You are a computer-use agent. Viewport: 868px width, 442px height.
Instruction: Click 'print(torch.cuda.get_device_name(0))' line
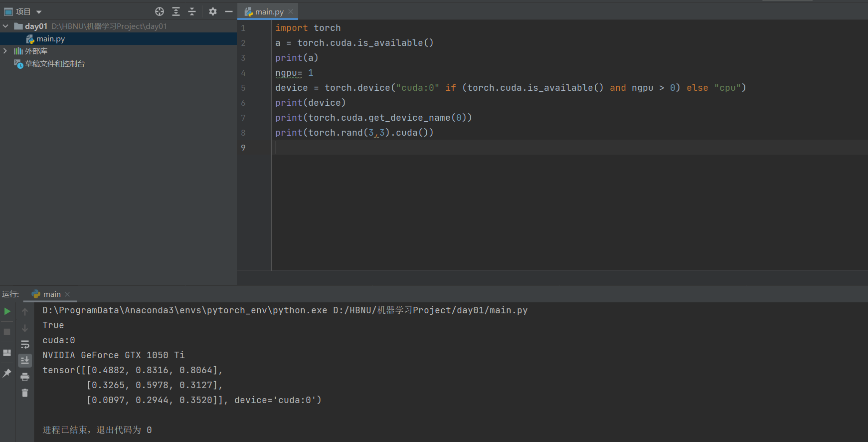coord(373,118)
